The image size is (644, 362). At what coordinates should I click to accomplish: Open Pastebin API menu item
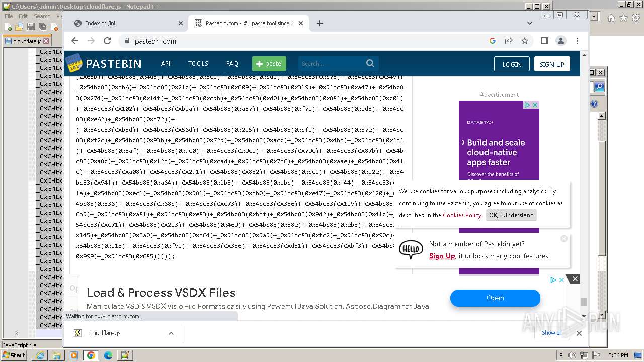pos(166,64)
